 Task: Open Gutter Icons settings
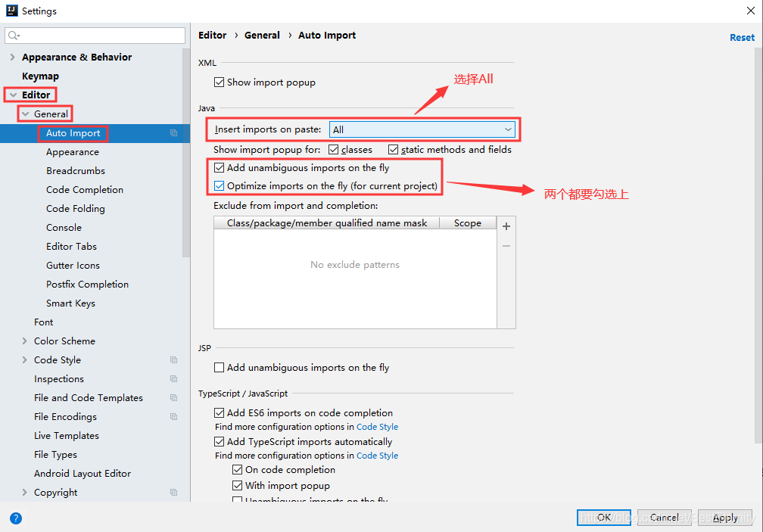[x=73, y=266]
